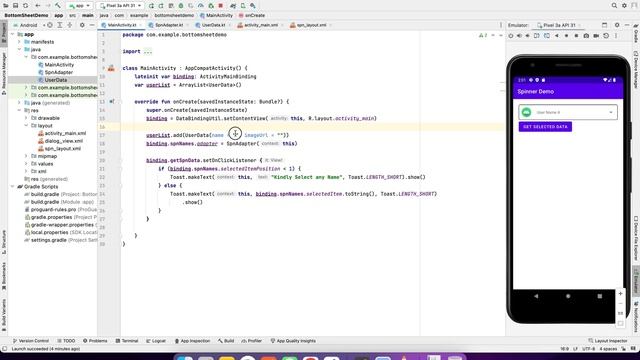
Task: Open emulator extended controls three dots
Action: (616, 36)
